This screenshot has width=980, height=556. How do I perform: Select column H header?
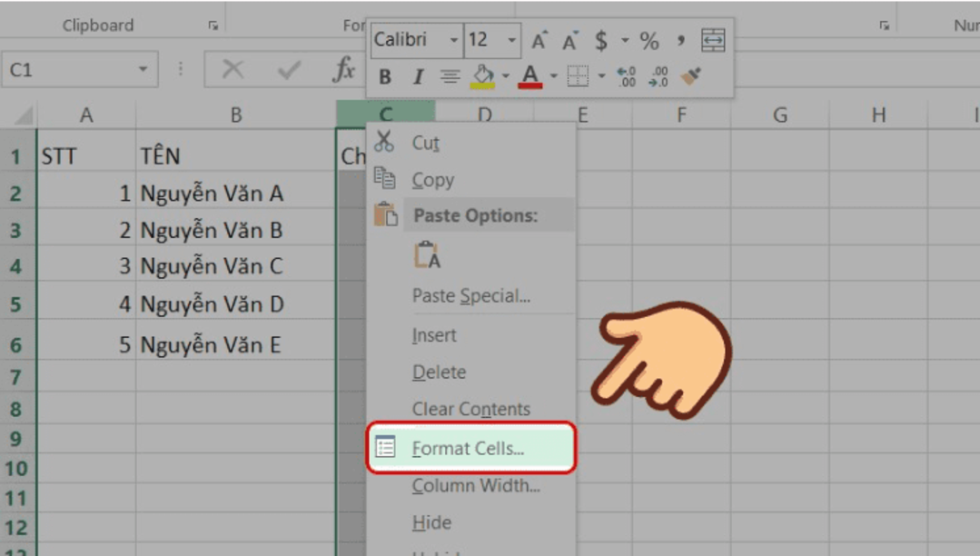pos(879,115)
